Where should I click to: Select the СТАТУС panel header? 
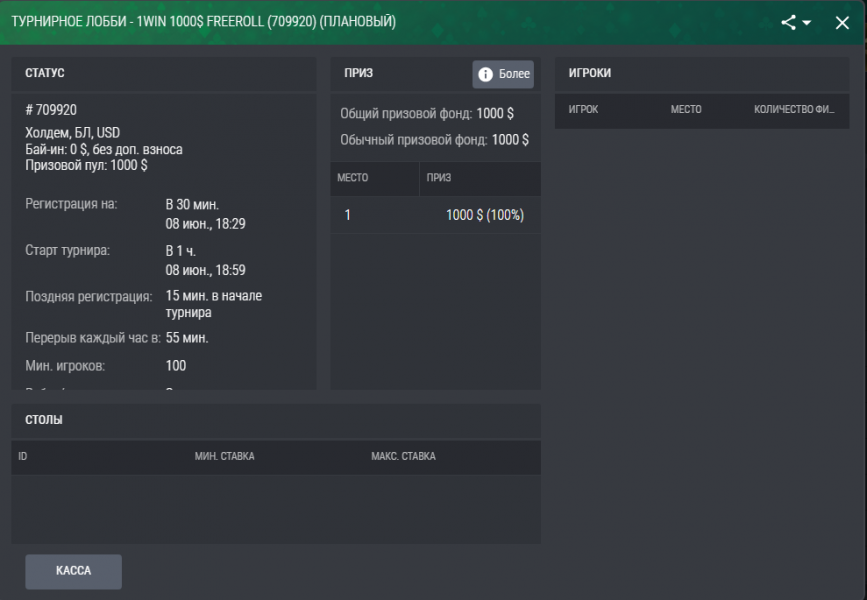point(45,72)
